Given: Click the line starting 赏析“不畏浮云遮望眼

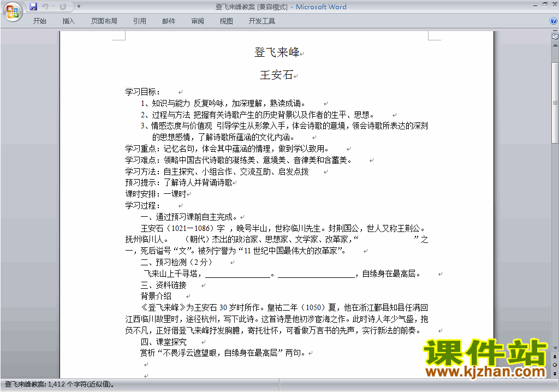Looking at the screenshot, I should 223,353.
